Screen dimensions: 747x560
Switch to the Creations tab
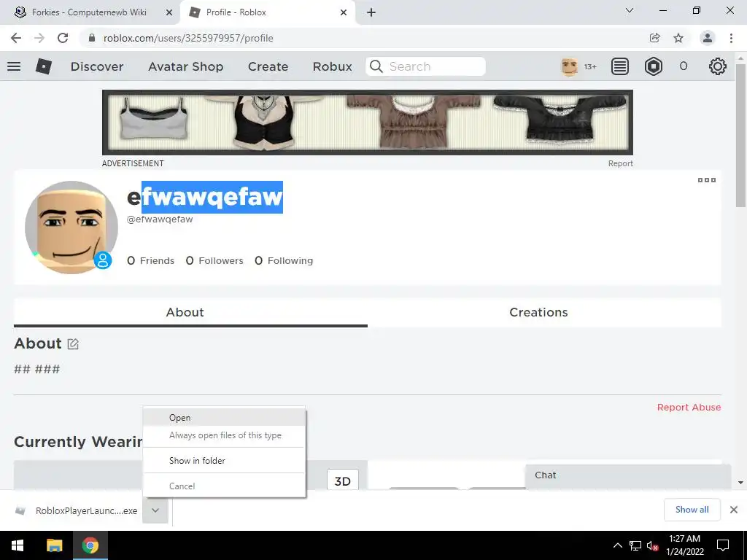coord(544,312)
